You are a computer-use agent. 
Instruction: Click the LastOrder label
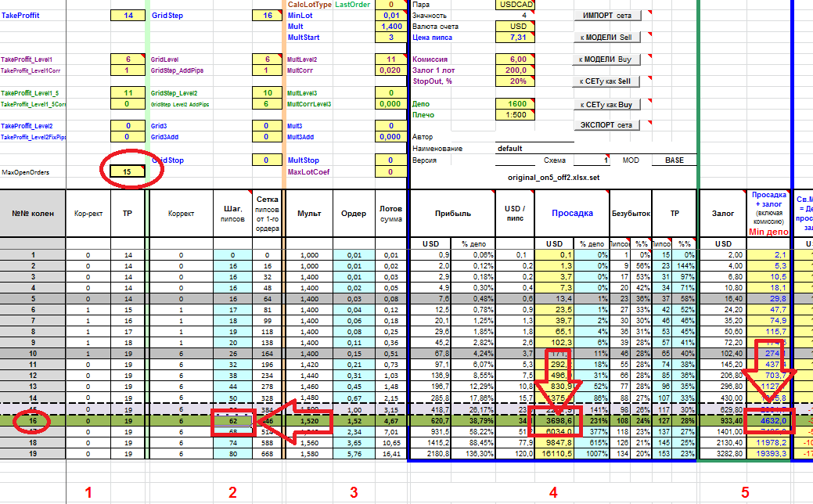353,4
